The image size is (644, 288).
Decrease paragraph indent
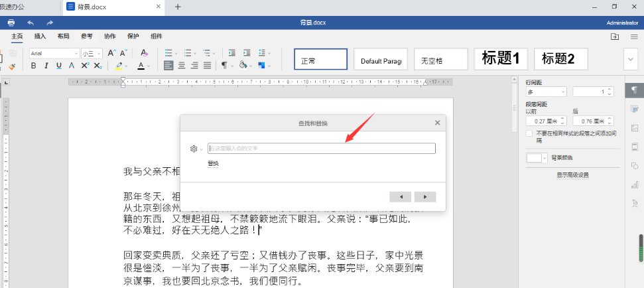click(x=232, y=53)
